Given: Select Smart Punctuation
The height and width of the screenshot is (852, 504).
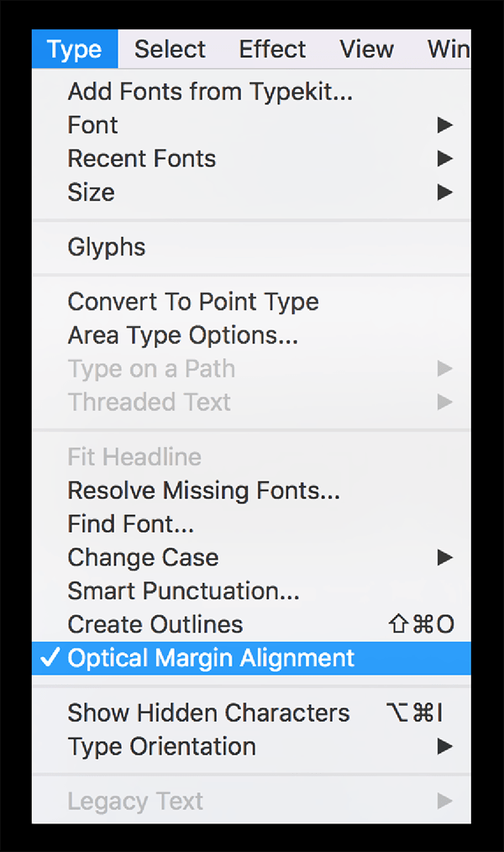Looking at the screenshot, I should 183,591.
